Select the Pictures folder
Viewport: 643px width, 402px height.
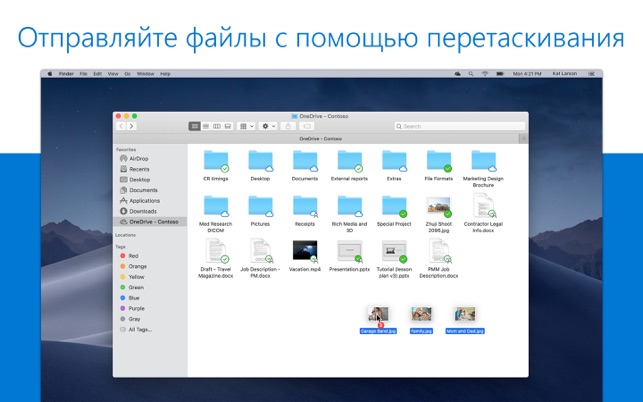(x=260, y=206)
